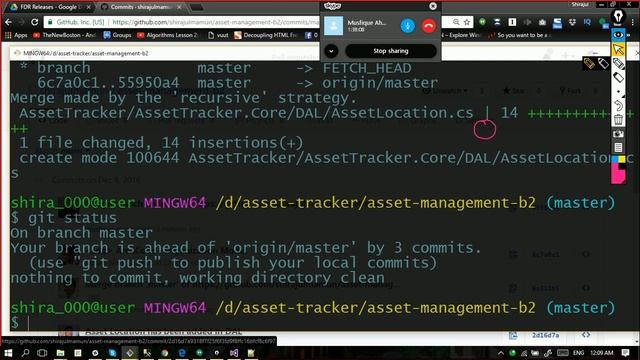The width and height of the screenshot is (640, 360).
Task: Close the Skype sharing overlay
Action: [433, 6]
